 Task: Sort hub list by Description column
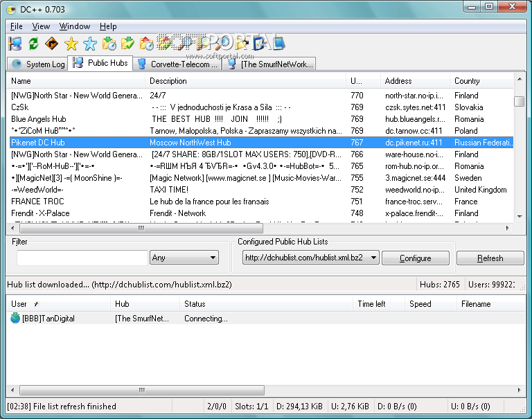click(245, 81)
